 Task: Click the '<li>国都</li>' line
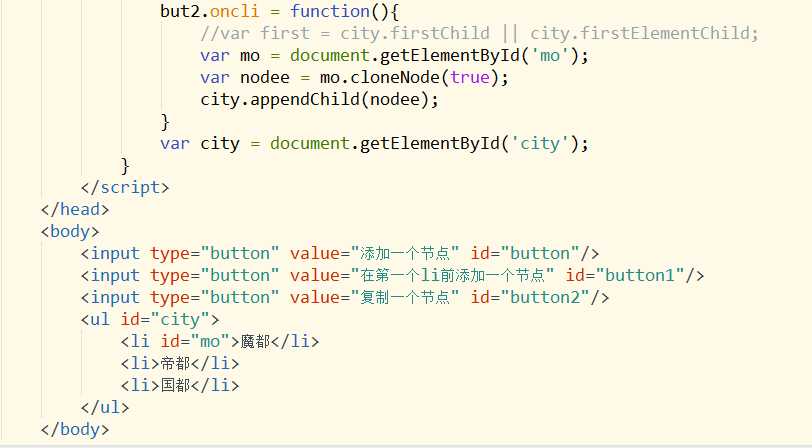(x=180, y=385)
